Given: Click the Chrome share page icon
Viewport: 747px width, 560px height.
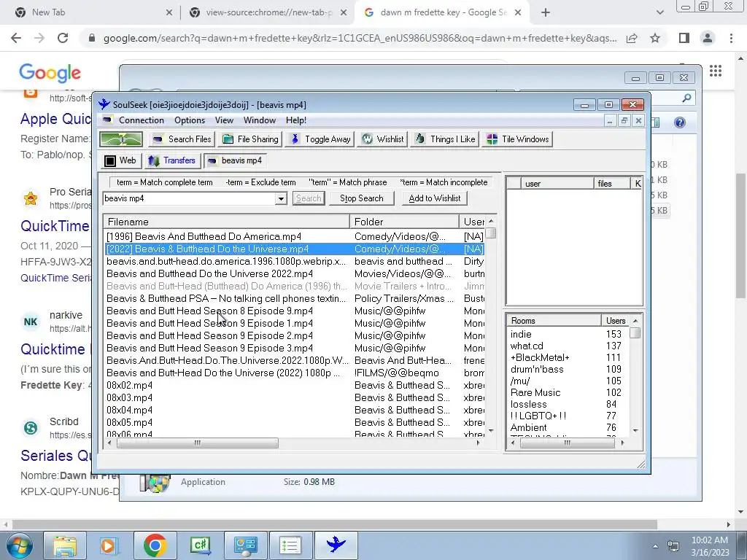Looking at the screenshot, I should 632,38.
